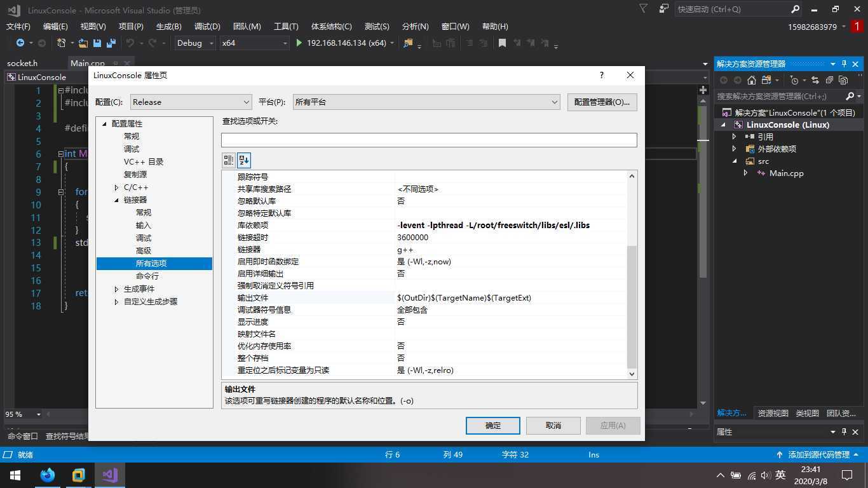Open the 生成(B) menu
Screen dimensions: 868x488
click(168, 26)
